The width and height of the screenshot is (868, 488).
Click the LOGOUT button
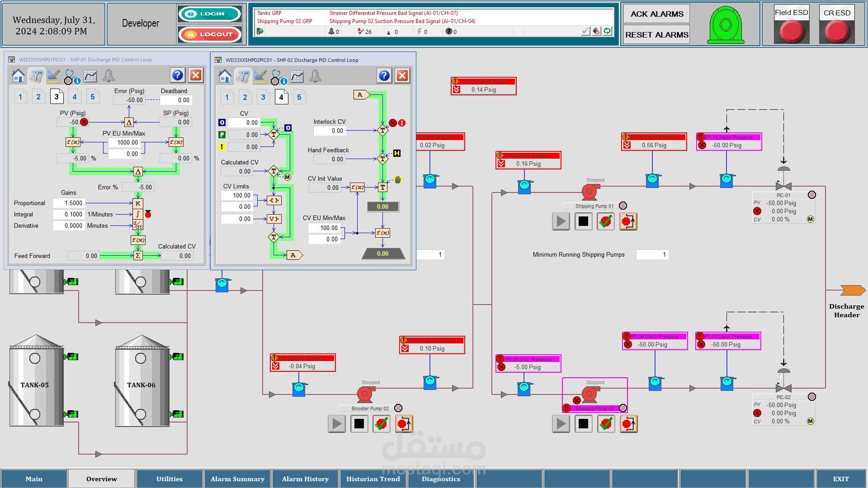pos(210,34)
